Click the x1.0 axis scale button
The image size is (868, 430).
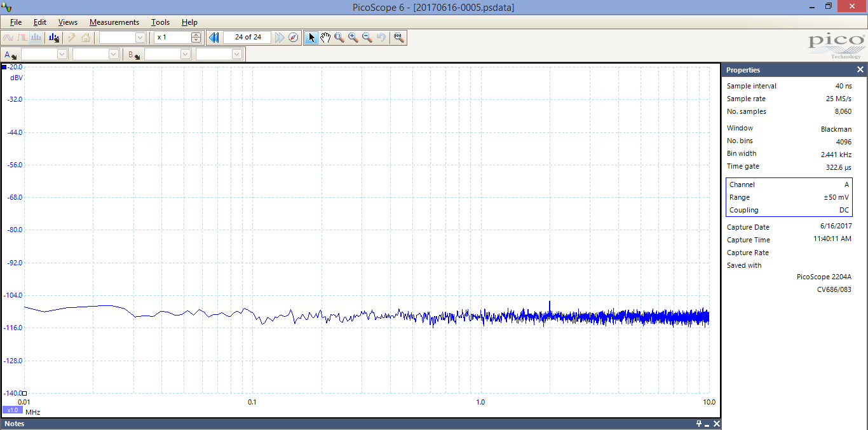point(13,410)
